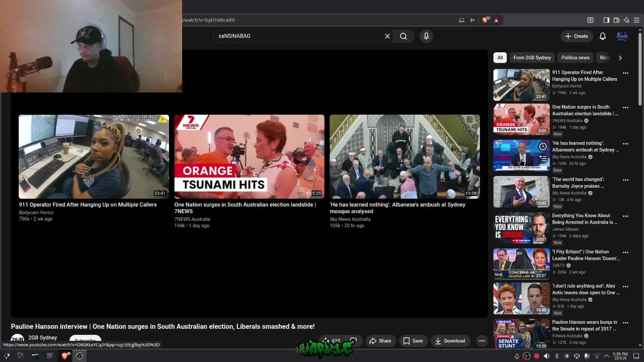Click the screen cast icon in address bar
The height and width of the screenshot is (362, 644).
[x=461, y=20]
